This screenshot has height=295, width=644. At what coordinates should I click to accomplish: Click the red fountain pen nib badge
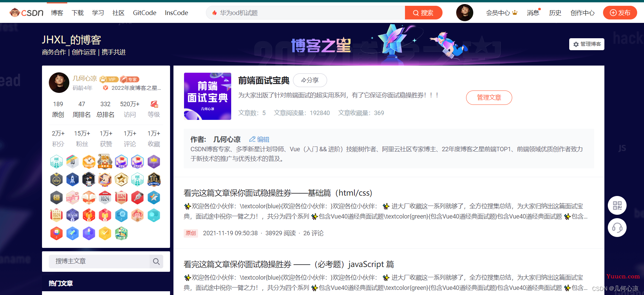click(x=138, y=197)
